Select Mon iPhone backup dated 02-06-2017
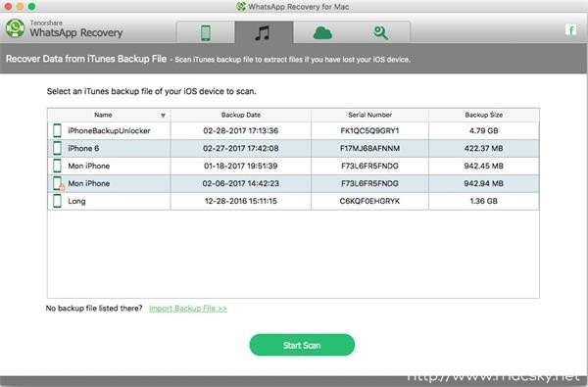The width and height of the screenshot is (588, 387). coord(293,183)
